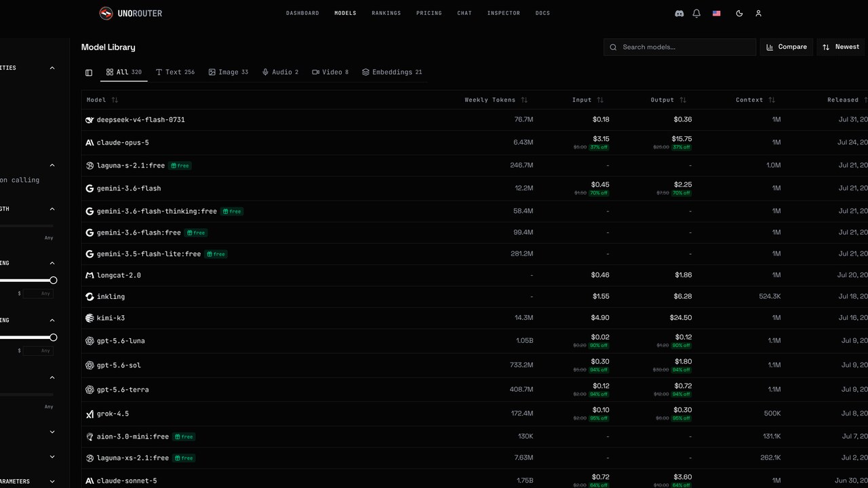Open the gemini-3.6-flash model link
This screenshot has height=488, width=868.
click(x=129, y=188)
